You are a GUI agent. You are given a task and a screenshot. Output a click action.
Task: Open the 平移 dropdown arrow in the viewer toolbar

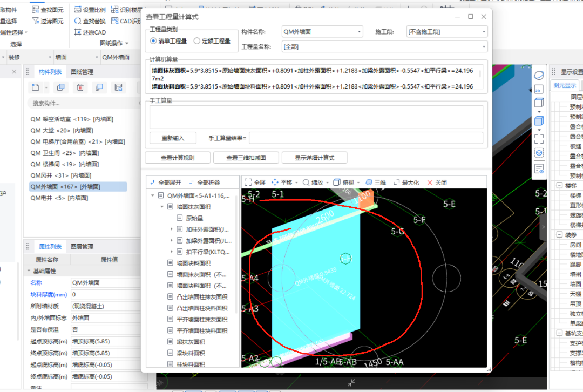click(296, 183)
